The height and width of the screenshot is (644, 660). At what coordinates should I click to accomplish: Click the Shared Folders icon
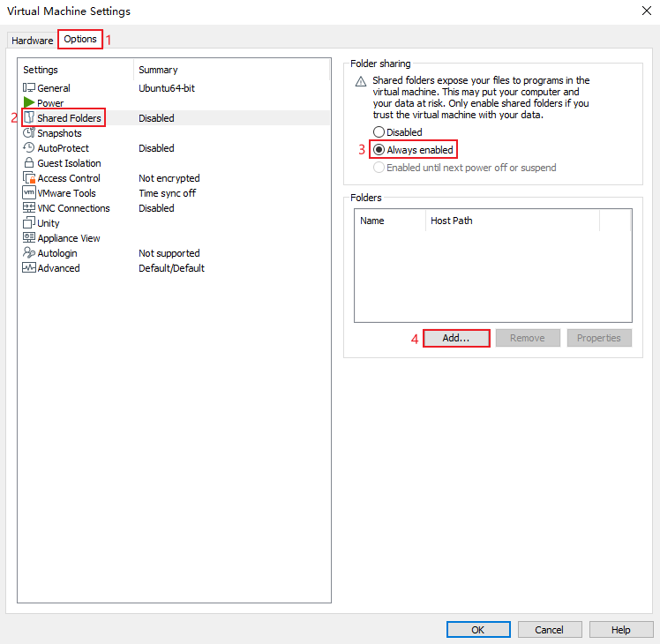pyautogui.click(x=28, y=118)
